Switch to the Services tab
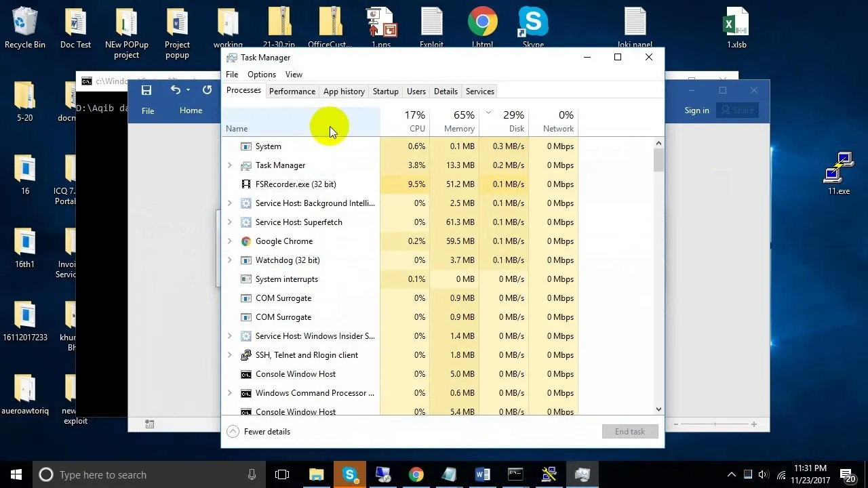The width and height of the screenshot is (868, 488). pos(479,91)
